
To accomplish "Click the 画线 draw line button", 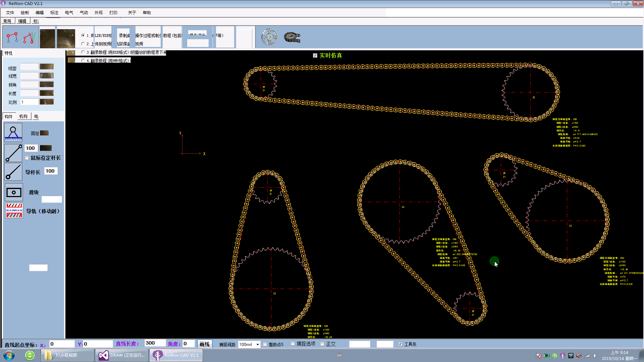I will click(x=204, y=344).
